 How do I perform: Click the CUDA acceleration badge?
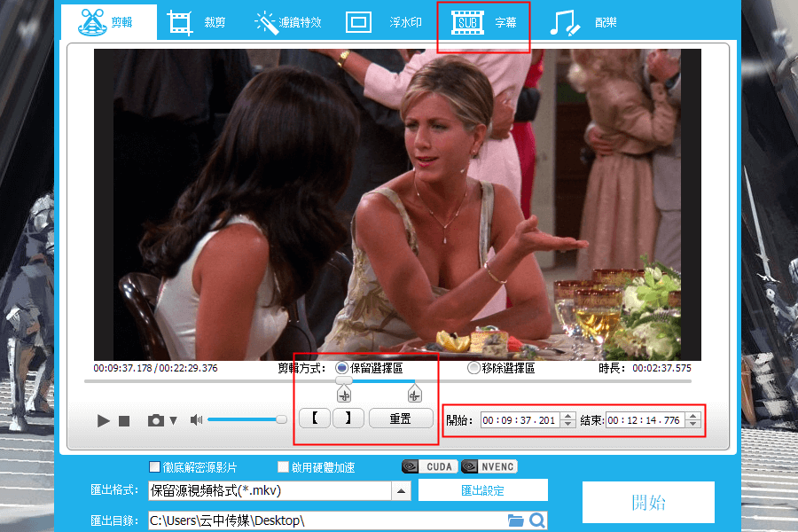[x=429, y=467]
